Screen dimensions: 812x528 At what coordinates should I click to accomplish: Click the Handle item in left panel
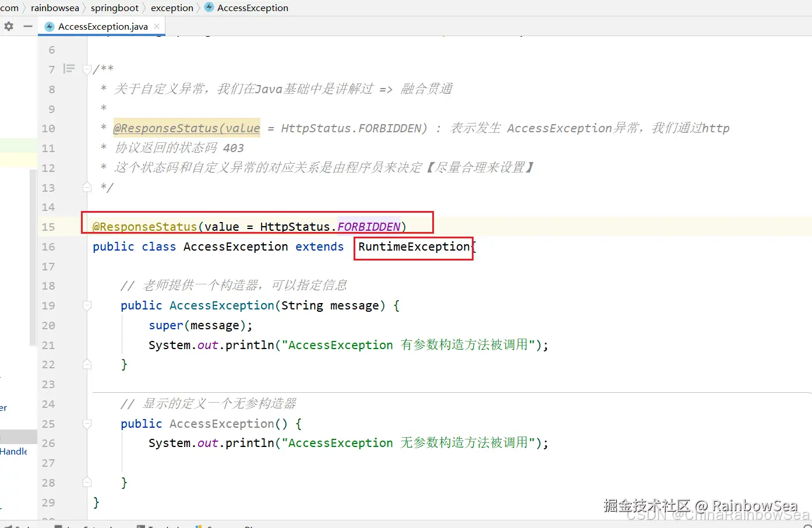[14, 451]
